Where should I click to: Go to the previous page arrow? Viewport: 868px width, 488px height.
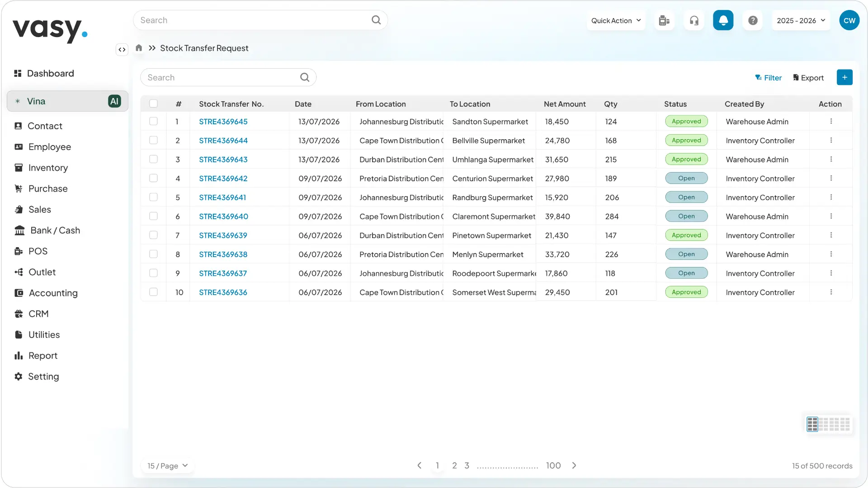coord(419,465)
